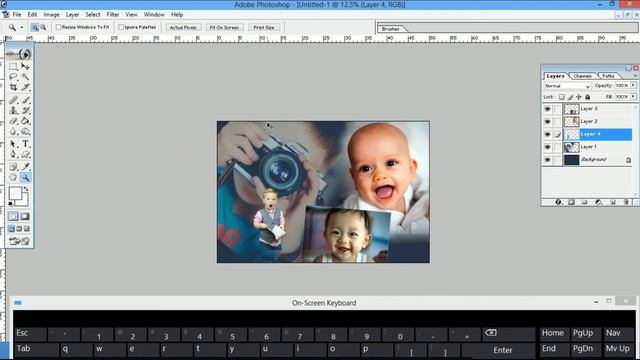Select the Notes tool
The height and width of the screenshot is (360, 640).
point(13,167)
